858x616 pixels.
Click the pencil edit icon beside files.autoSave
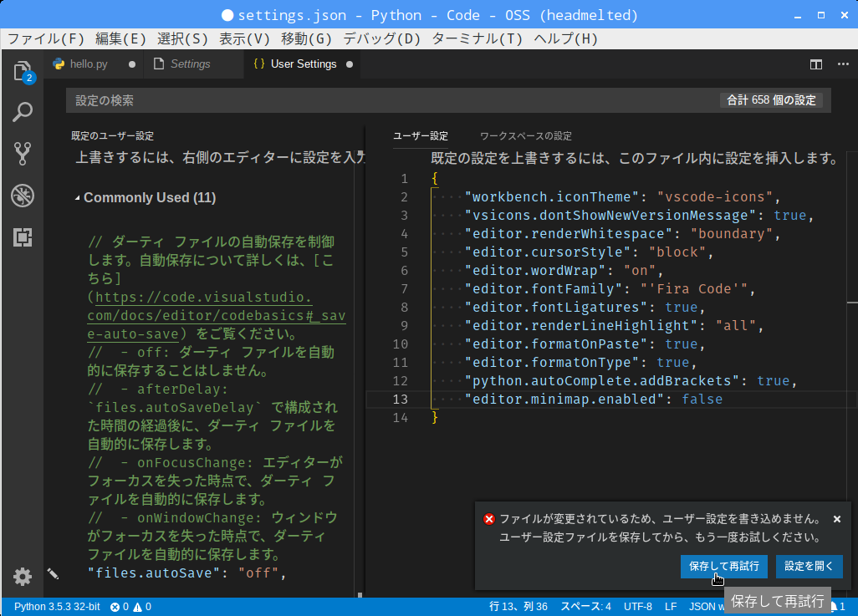53,573
